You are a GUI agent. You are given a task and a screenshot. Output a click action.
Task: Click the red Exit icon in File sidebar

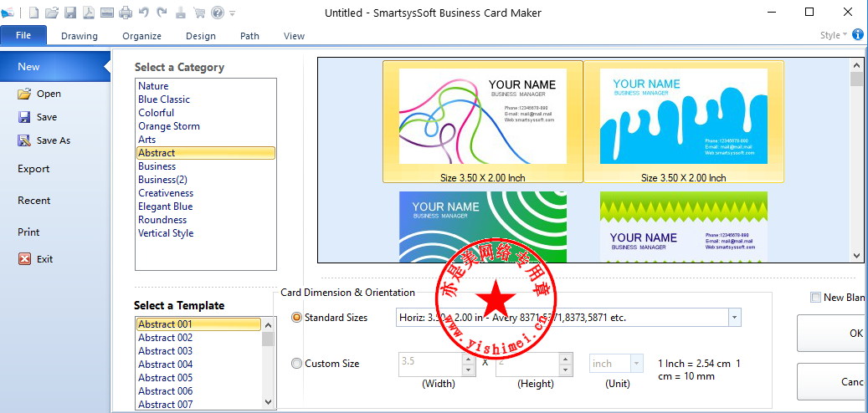point(24,258)
